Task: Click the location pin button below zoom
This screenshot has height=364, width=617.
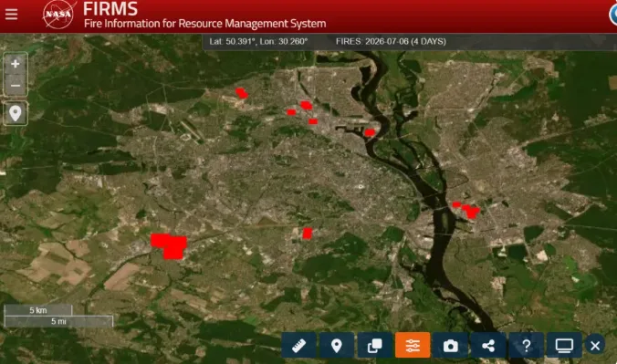Action: point(16,113)
